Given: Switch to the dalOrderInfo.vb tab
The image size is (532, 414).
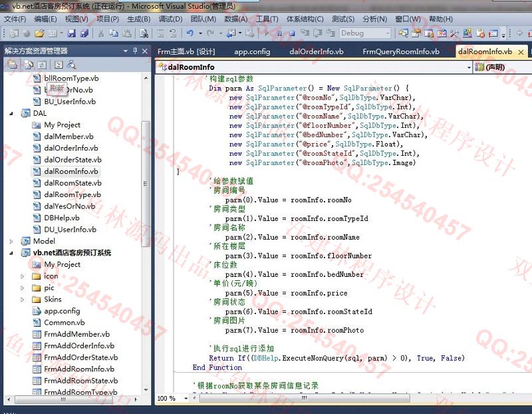Looking at the screenshot, I should pos(317,52).
